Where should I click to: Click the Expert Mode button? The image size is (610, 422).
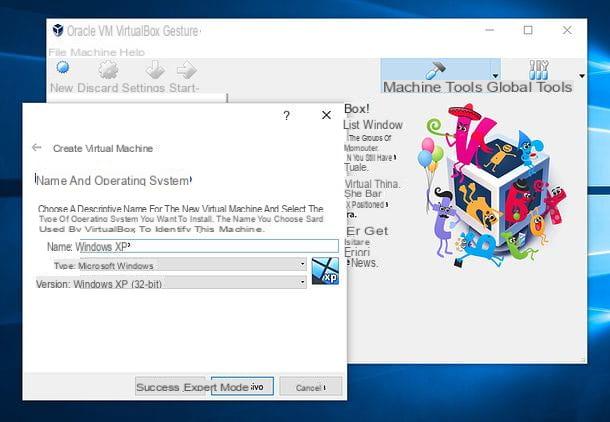coord(242,387)
